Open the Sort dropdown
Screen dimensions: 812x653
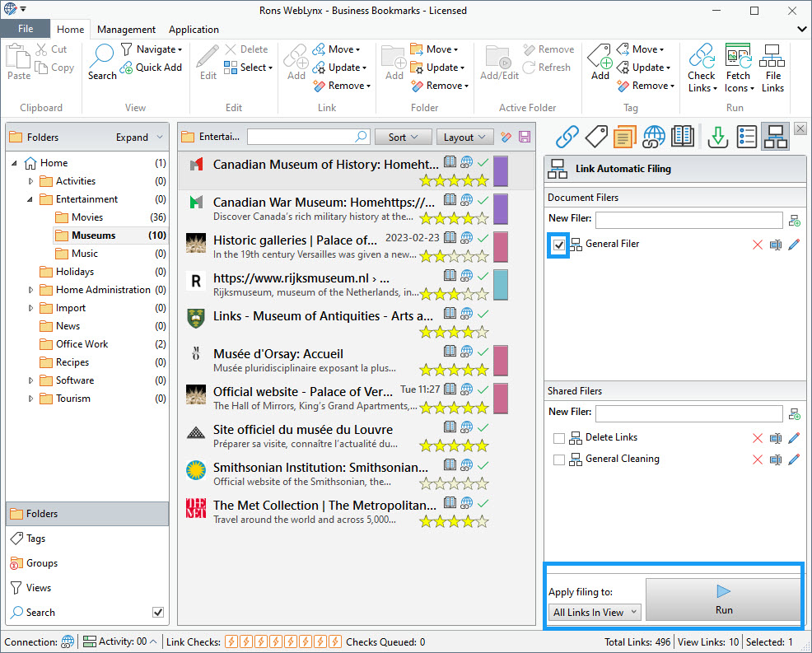coord(403,137)
